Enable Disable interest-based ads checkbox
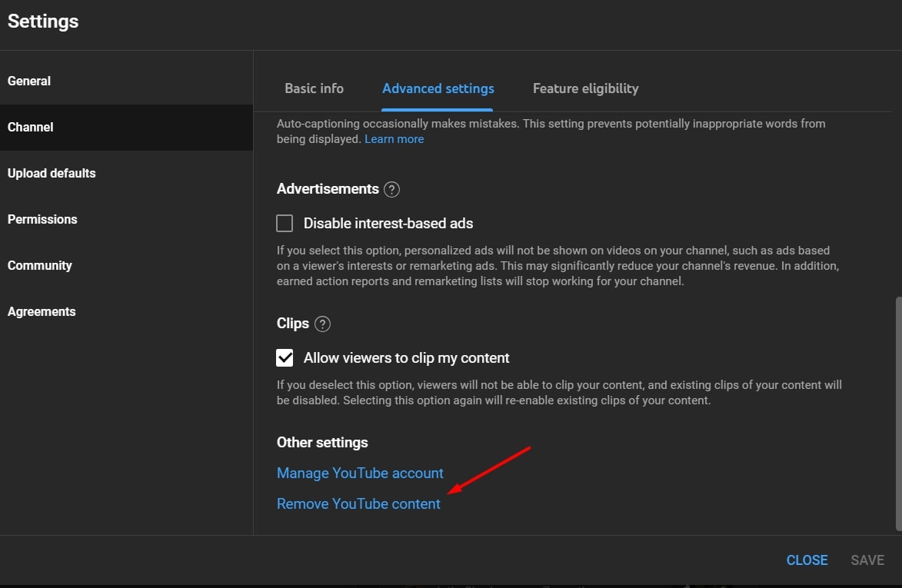Screen dimensions: 902x588 coord(285,223)
